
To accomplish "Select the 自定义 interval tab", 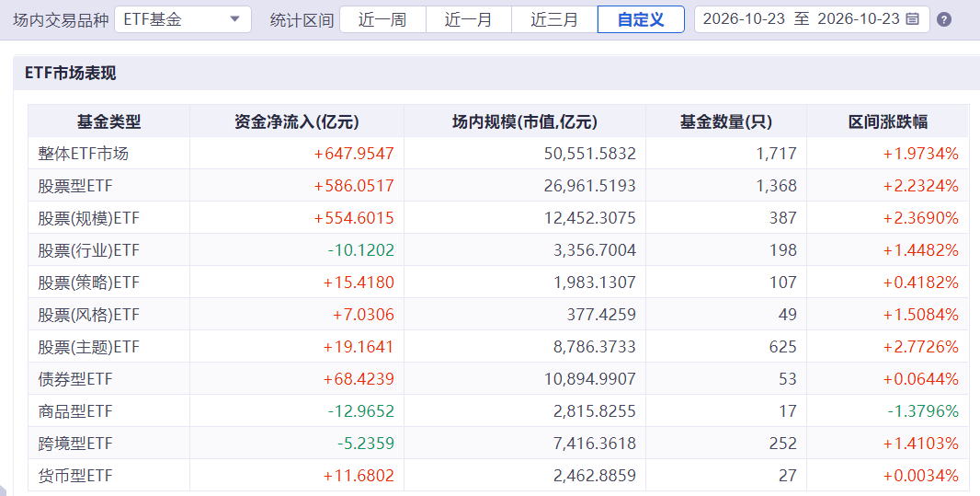I will (642, 19).
